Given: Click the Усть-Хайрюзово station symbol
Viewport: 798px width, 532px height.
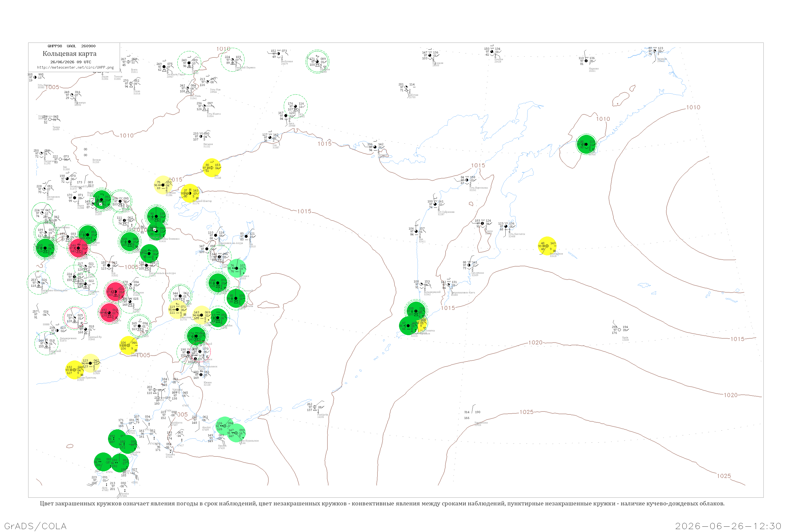Looking at the screenshot, I should click(435, 204).
